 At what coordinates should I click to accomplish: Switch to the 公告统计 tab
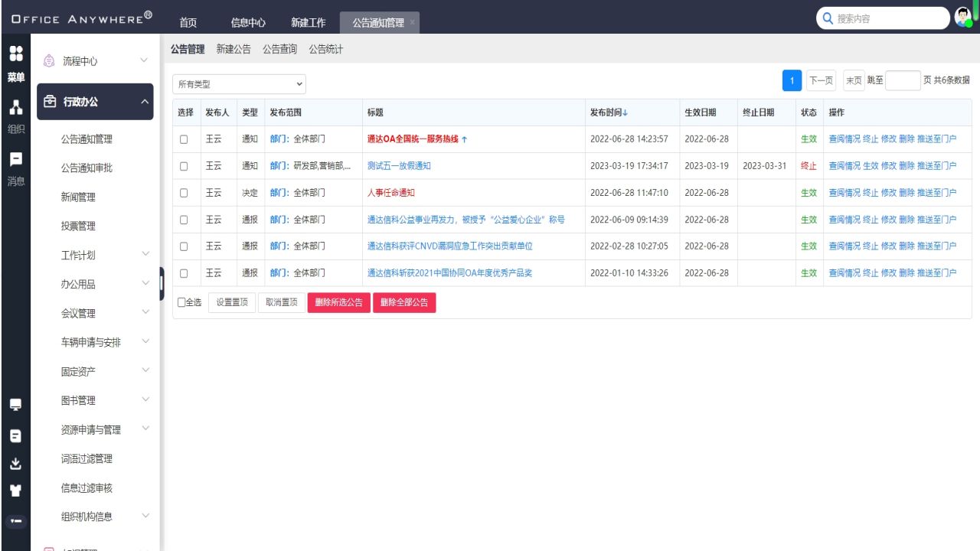[325, 48]
